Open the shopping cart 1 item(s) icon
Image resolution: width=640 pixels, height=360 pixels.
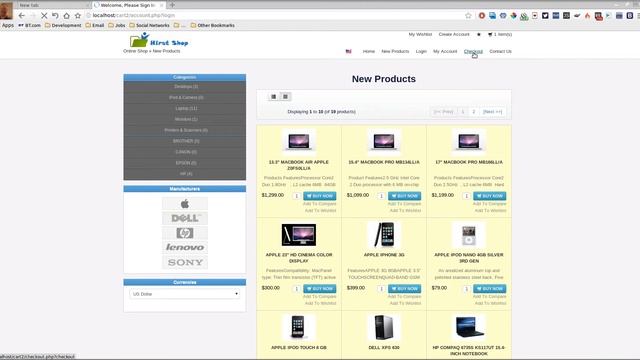coord(500,34)
